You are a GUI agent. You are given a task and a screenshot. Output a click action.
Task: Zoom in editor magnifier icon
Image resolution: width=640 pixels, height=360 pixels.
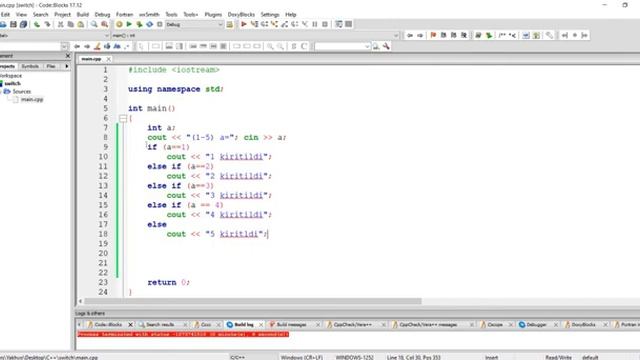click(x=270, y=47)
